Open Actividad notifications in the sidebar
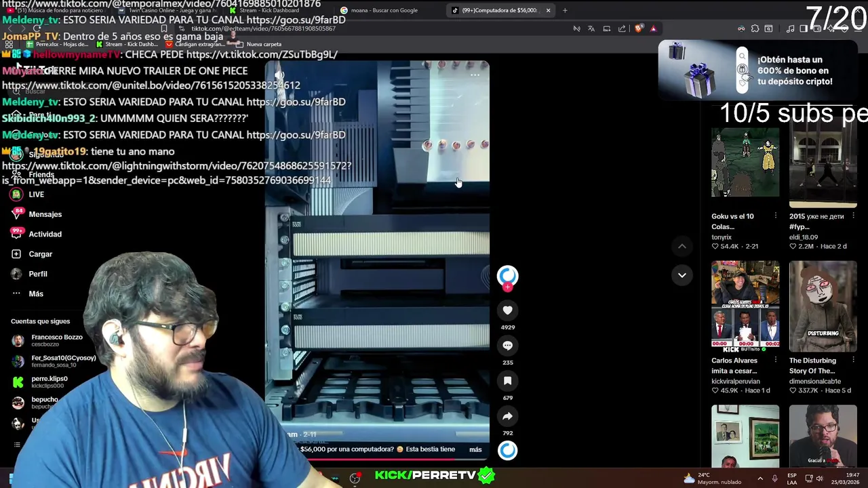This screenshot has height=488, width=868. click(x=37, y=234)
